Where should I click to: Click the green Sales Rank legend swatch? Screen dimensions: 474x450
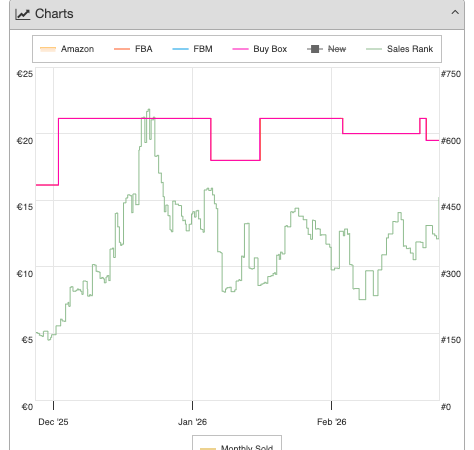click(374, 49)
